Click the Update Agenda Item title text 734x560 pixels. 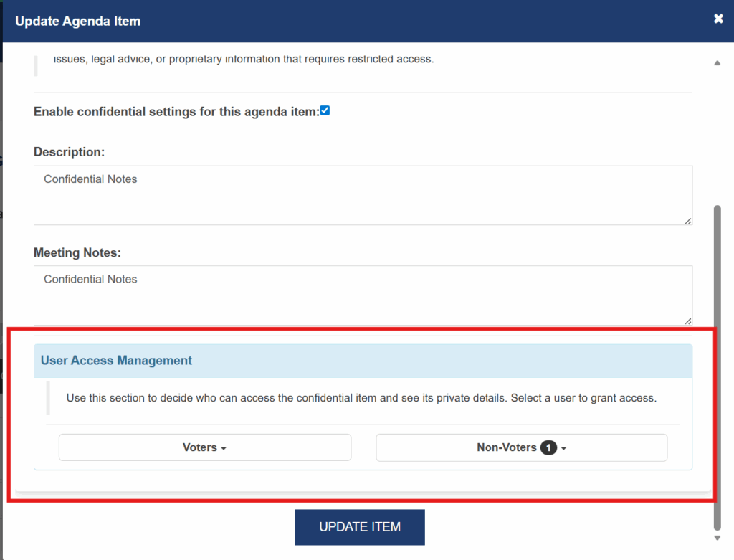coord(77,21)
